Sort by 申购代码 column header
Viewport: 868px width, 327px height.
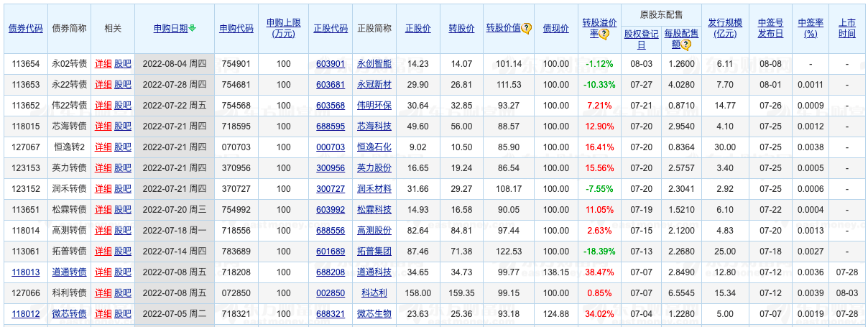(x=236, y=29)
